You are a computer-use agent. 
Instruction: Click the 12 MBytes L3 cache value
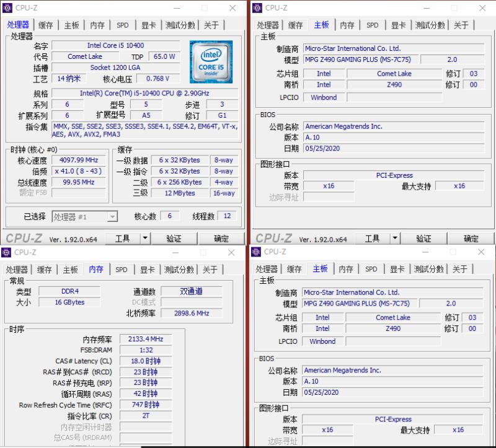[180, 193]
